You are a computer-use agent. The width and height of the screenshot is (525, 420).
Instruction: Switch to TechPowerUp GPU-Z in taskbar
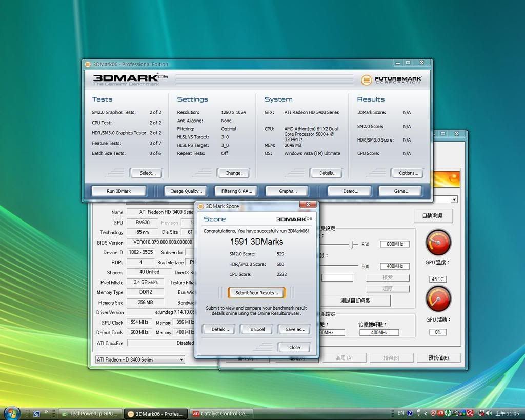coord(90,414)
